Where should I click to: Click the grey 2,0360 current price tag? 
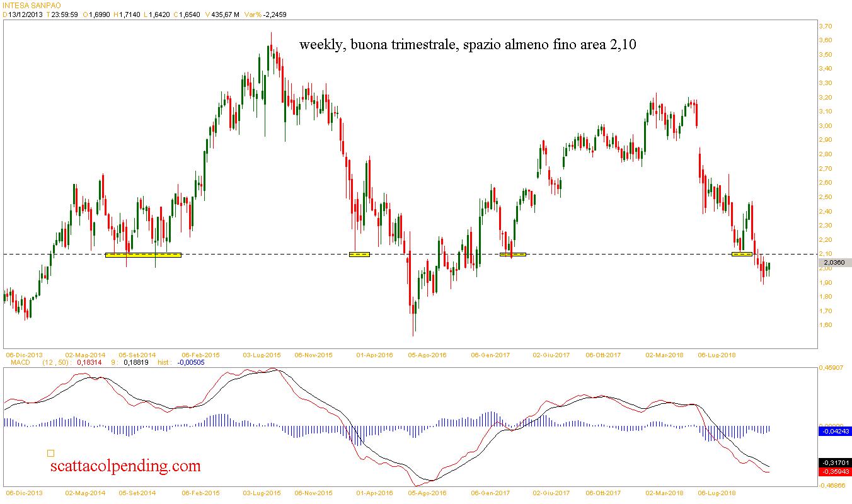tap(835, 262)
